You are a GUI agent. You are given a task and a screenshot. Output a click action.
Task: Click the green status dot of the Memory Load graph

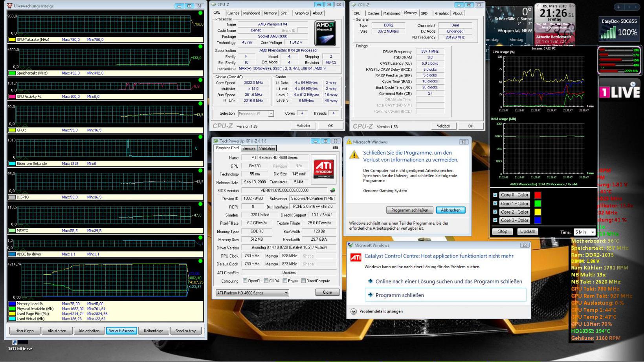[x=200, y=261]
